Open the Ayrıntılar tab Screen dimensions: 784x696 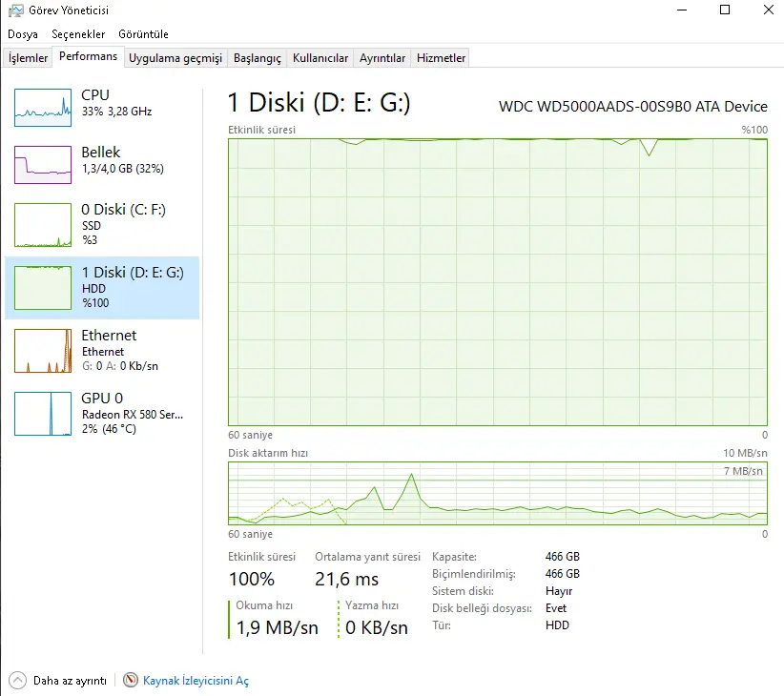pyautogui.click(x=382, y=58)
